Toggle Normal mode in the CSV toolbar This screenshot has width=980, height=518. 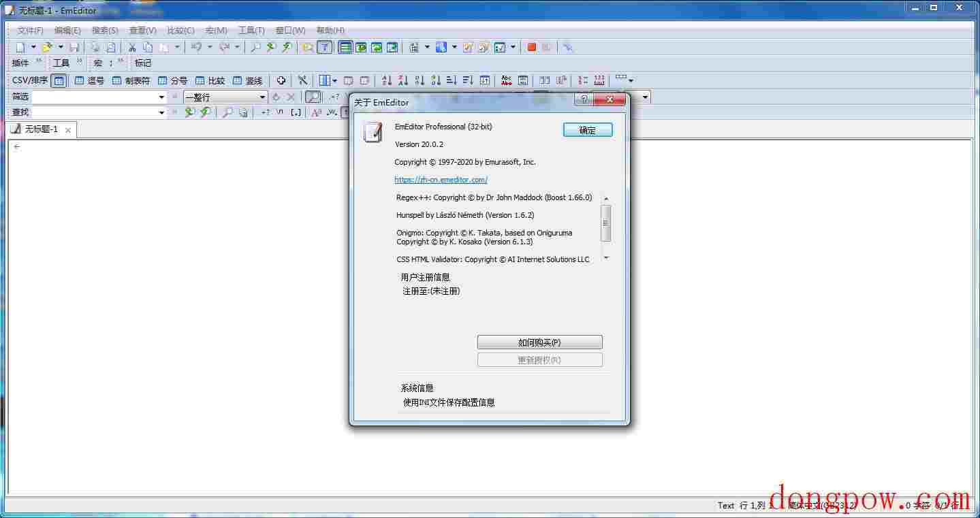tap(59, 80)
